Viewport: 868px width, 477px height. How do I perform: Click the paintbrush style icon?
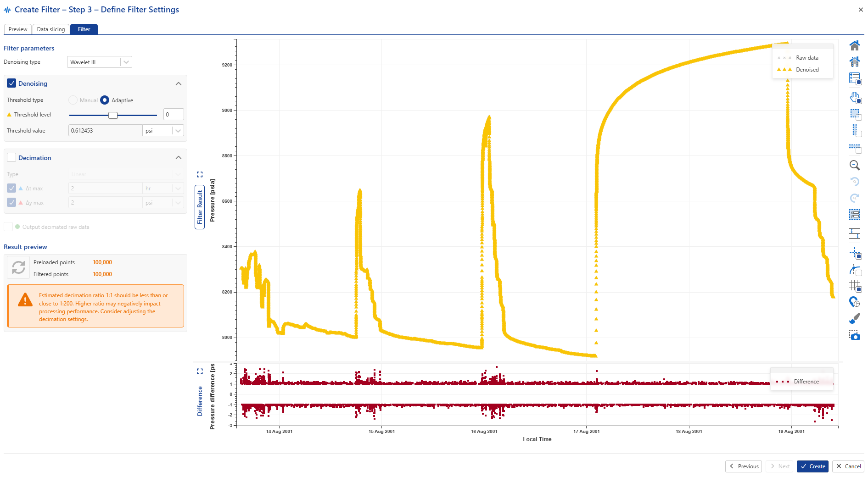854,318
